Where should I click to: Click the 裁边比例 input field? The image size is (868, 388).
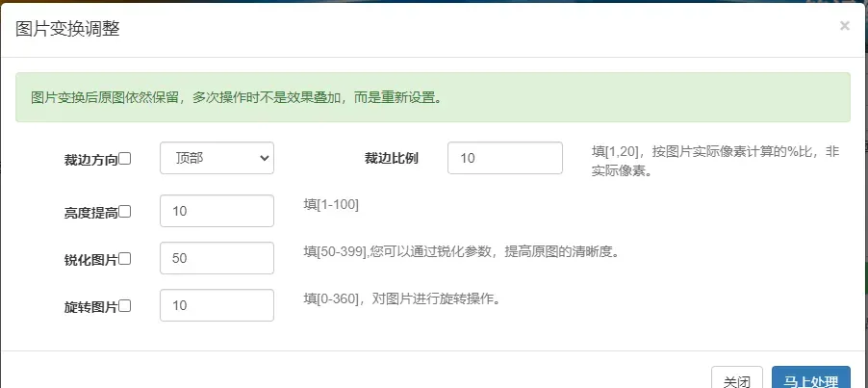(x=504, y=159)
